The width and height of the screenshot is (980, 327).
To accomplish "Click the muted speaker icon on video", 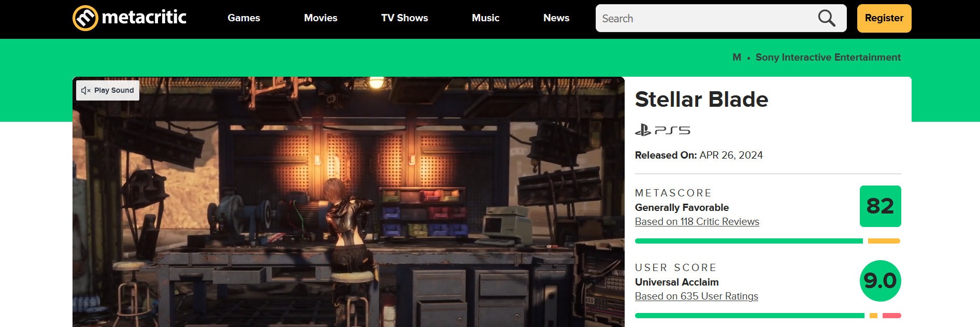I will click(86, 90).
